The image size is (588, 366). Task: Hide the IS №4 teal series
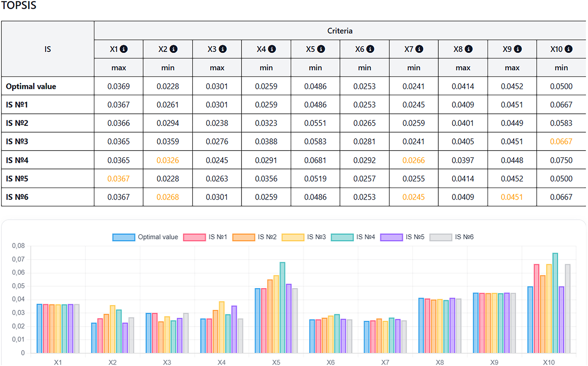click(353, 237)
